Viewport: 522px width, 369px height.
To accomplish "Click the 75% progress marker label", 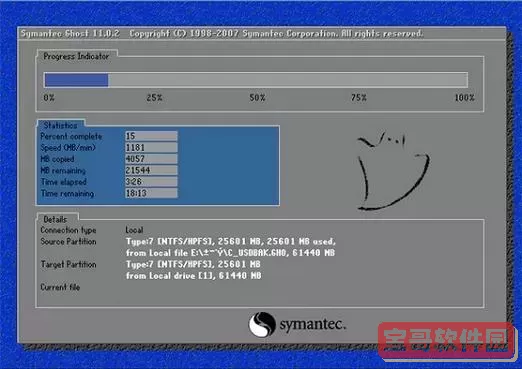I will point(359,98).
